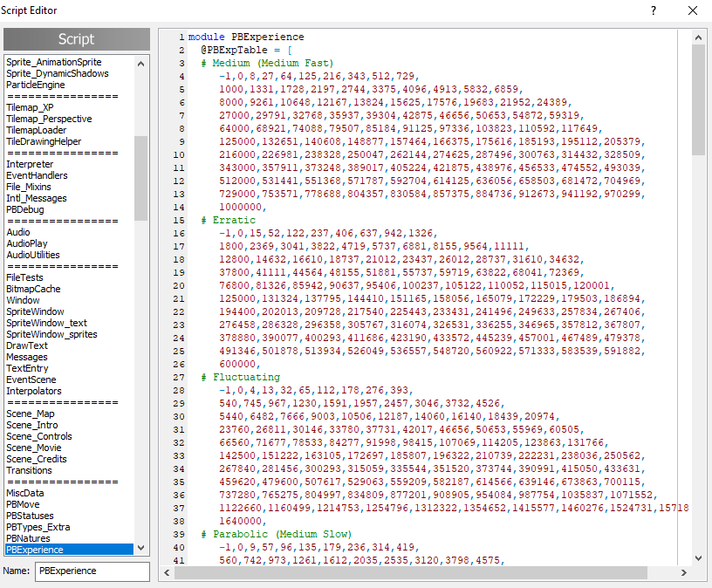Open the Scene_Credits script

point(37,459)
